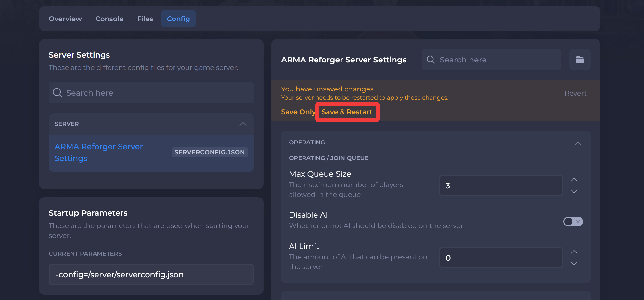This screenshot has height=300, width=644.
Task: Decrease AI Limit with down arrow
Action: 574,264
